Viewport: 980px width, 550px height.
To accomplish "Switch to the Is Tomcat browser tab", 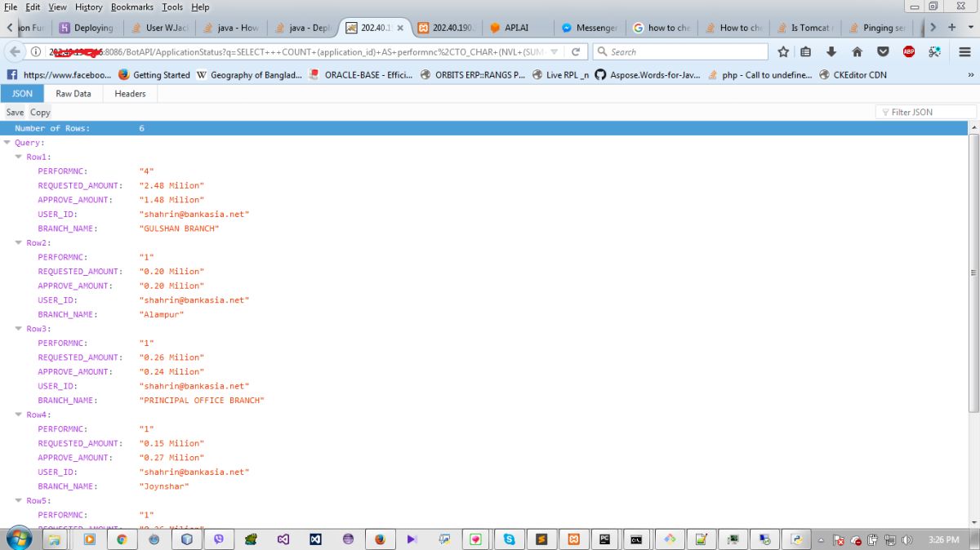I will (x=804, y=28).
